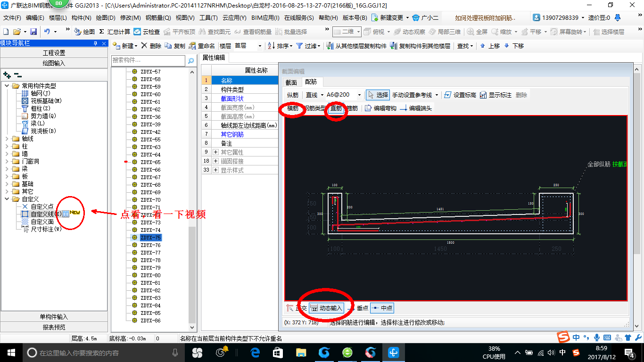Click the new file icon
Image resolution: width=644 pixels, height=362 pixels.
6,32
